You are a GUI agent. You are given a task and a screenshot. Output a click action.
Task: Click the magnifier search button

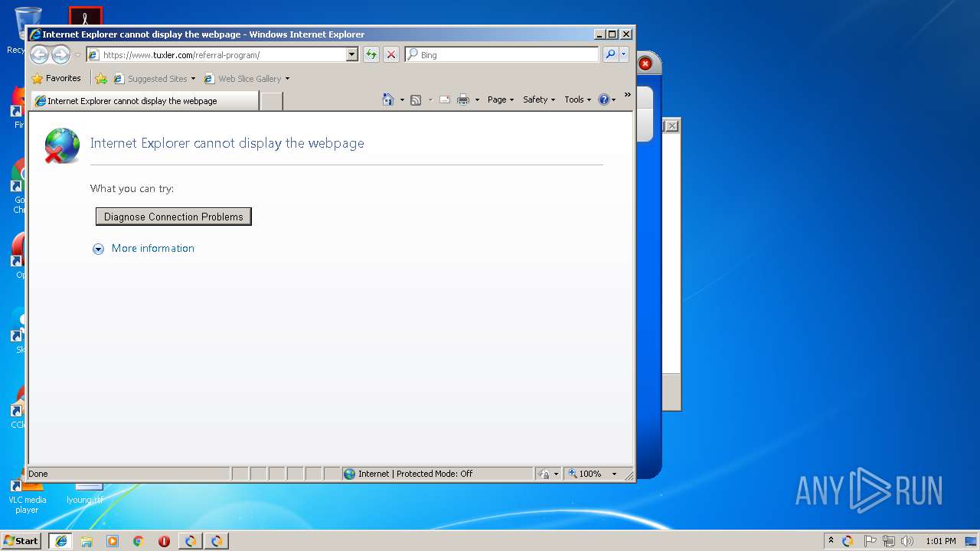pos(610,54)
